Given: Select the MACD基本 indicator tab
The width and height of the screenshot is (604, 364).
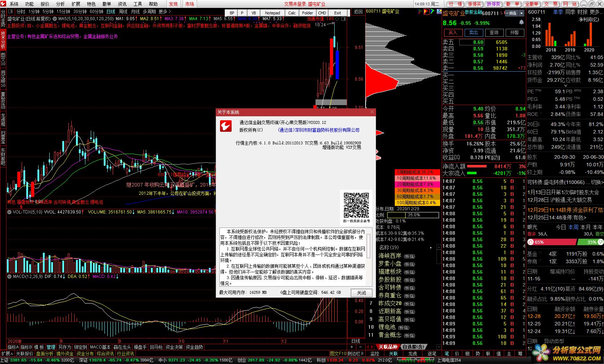Looking at the screenshot, I should click(100, 347).
